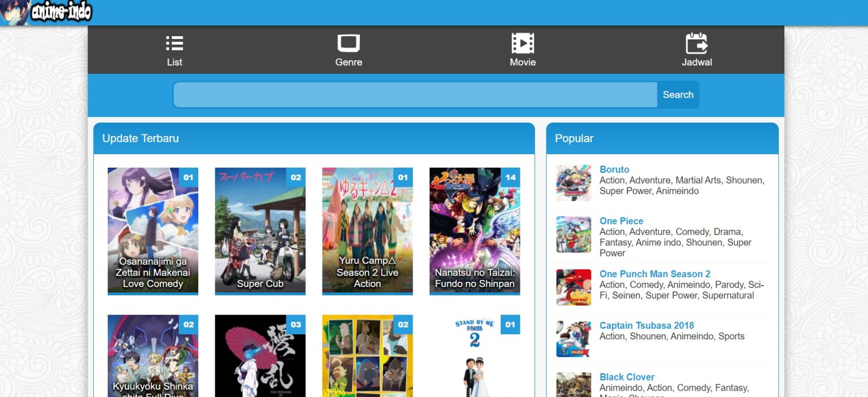Screen dimensions: 868x397
Task: Click the Boruto title link
Action: pos(614,169)
